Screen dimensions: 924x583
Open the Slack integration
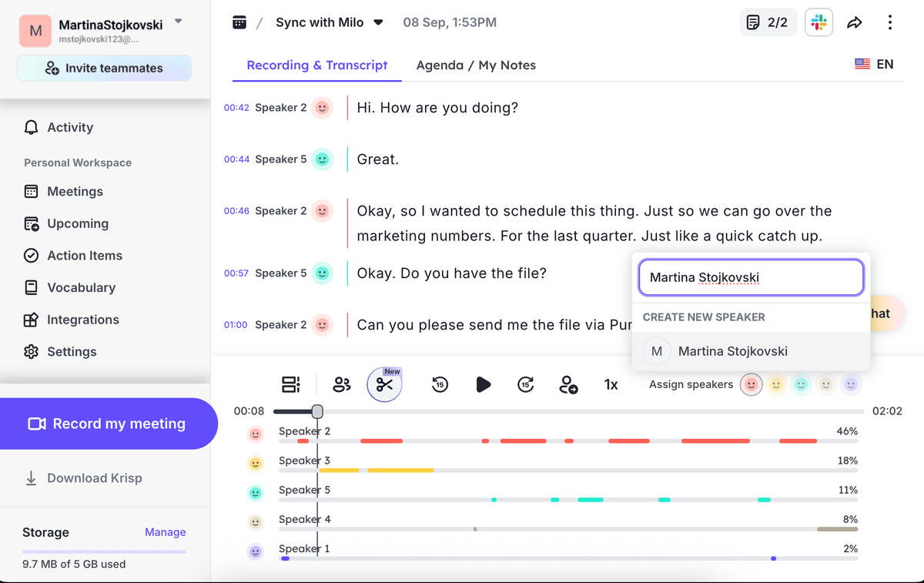pyautogui.click(x=819, y=22)
